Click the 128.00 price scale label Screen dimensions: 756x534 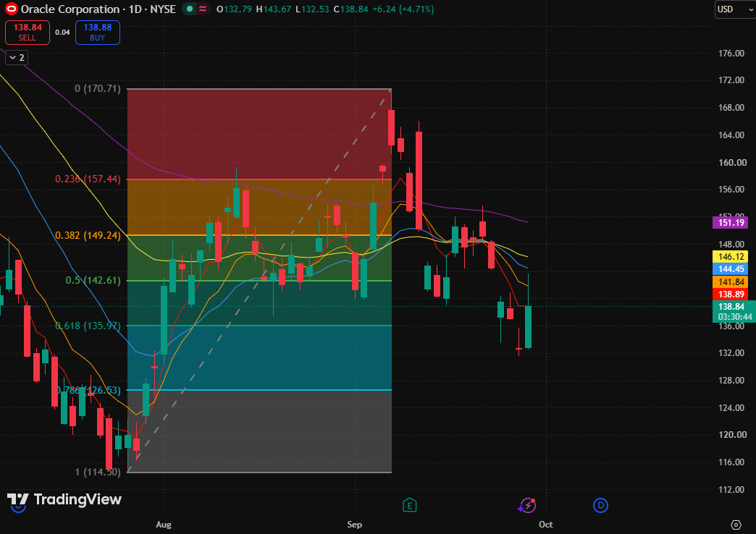(x=731, y=381)
